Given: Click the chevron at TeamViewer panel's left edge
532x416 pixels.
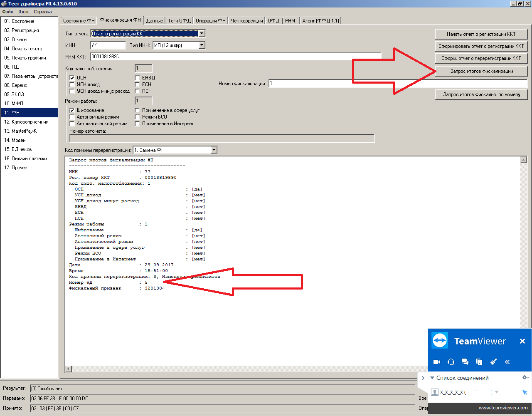Looking at the screenshot, I should pos(423,378).
